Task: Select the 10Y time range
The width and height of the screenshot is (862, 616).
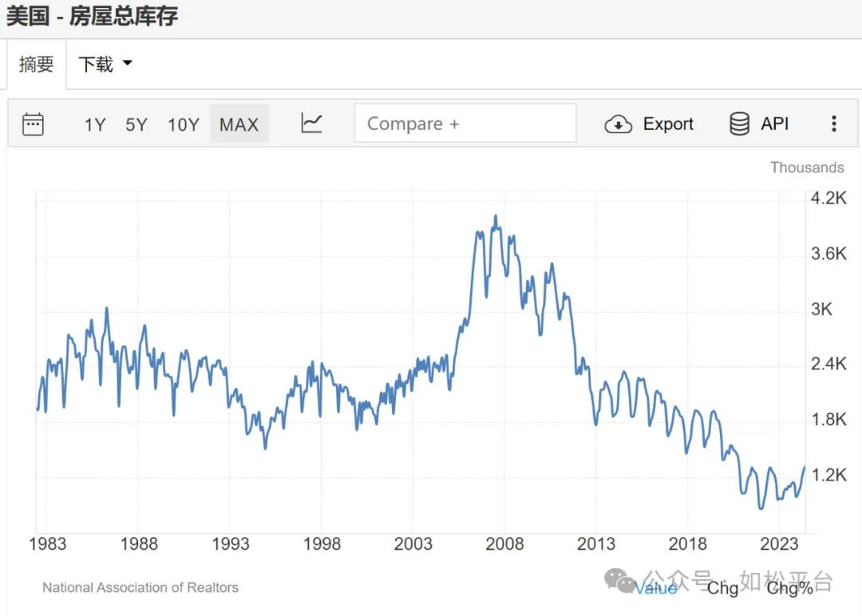Action: point(183,124)
